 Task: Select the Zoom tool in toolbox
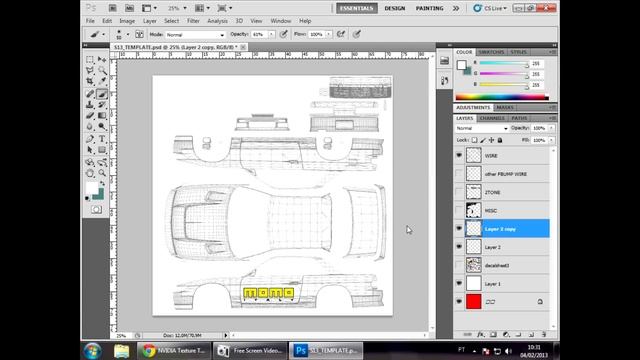pos(102,173)
